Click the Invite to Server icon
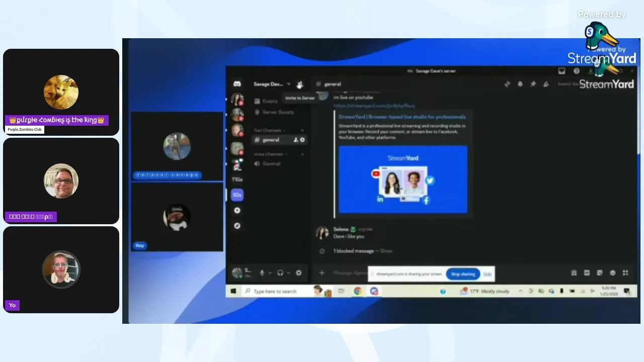The width and height of the screenshot is (644, 362). 300,84
